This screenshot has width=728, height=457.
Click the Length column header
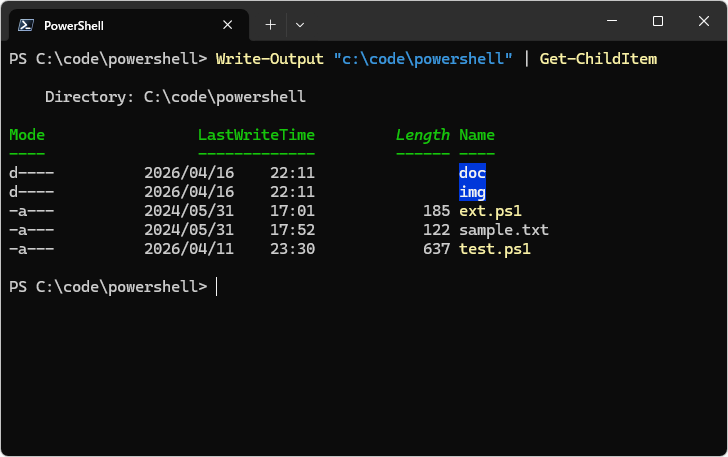click(423, 135)
